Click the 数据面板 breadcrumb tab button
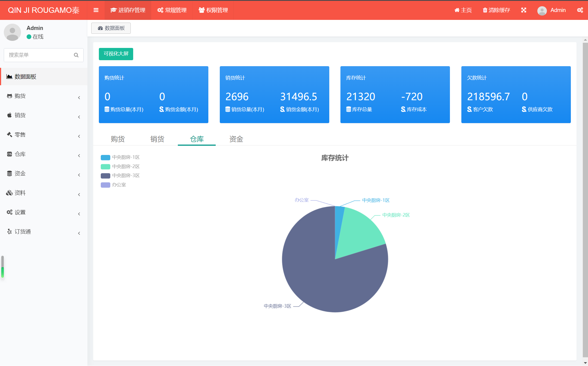This screenshot has width=588, height=366. [x=111, y=28]
